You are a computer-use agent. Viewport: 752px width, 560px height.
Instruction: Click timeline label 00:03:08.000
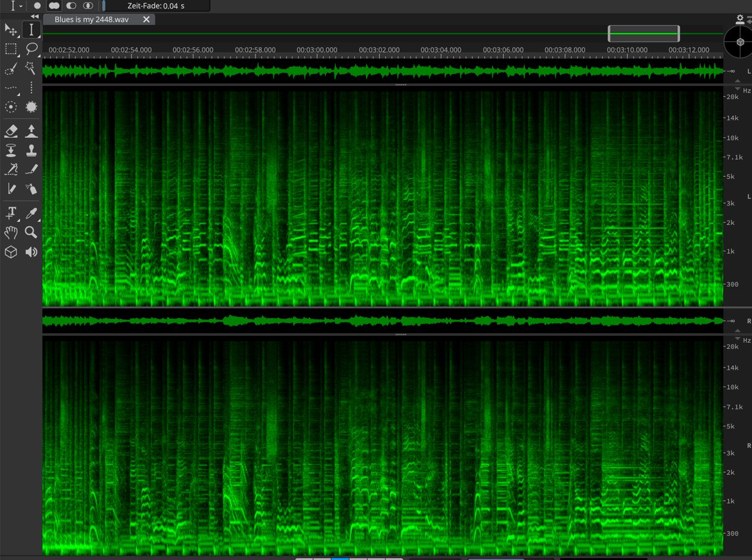[565, 50]
